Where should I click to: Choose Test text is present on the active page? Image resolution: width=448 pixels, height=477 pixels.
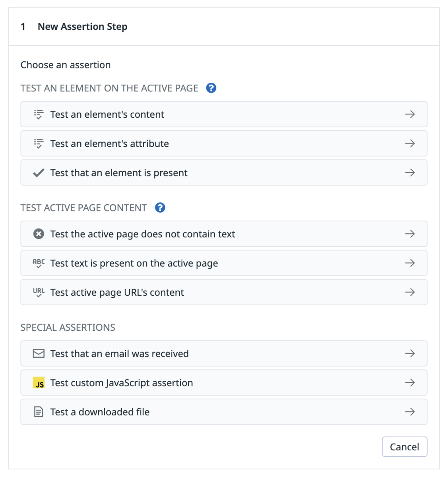(x=224, y=263)
